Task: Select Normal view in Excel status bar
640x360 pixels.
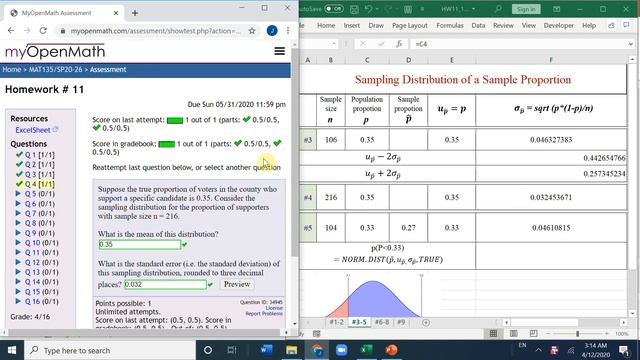Action: [493, 333]
